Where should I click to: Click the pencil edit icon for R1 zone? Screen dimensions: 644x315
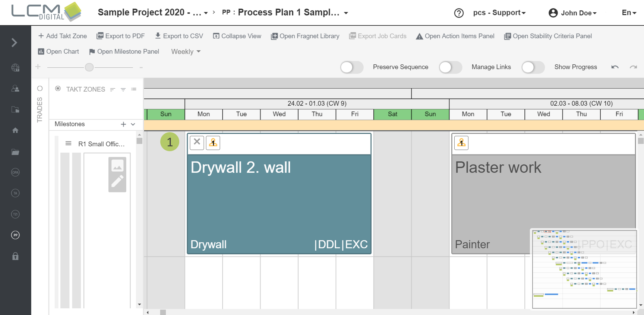coord(117,182)
